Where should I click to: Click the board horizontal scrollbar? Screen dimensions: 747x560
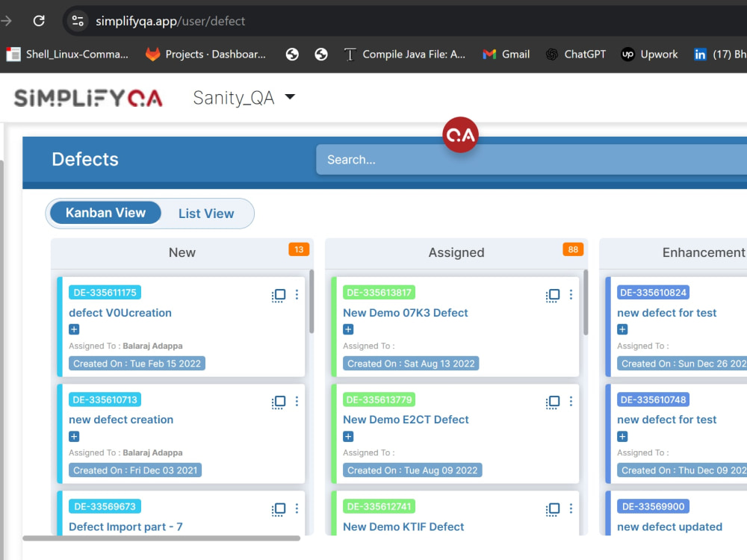click(161, 538)
